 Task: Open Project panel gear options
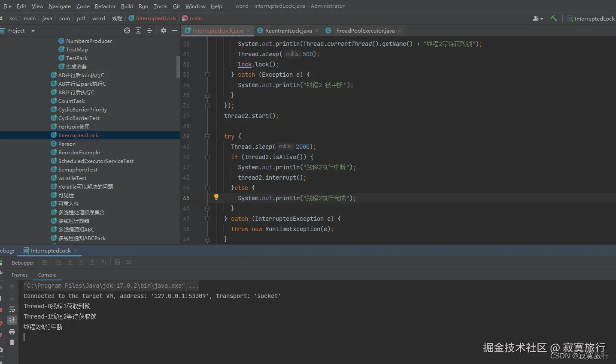pyautogui.click(x=164, y=30)
